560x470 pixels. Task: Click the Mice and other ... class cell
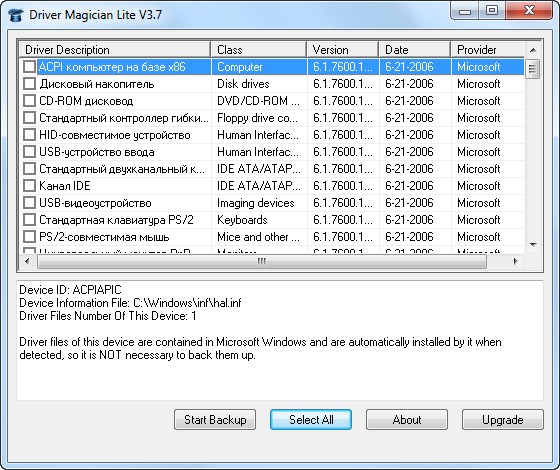pos(258,237)
